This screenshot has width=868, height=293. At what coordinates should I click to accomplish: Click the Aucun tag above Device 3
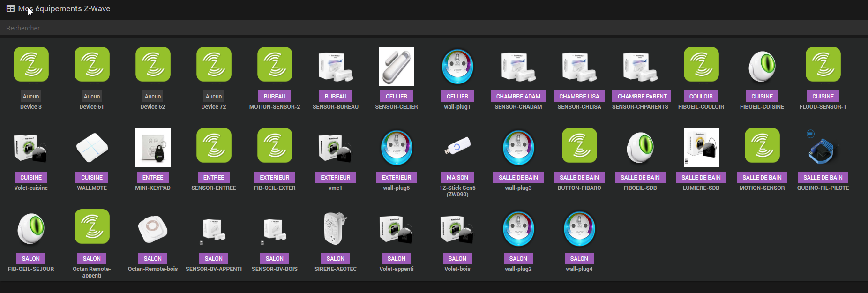point(31,96)
